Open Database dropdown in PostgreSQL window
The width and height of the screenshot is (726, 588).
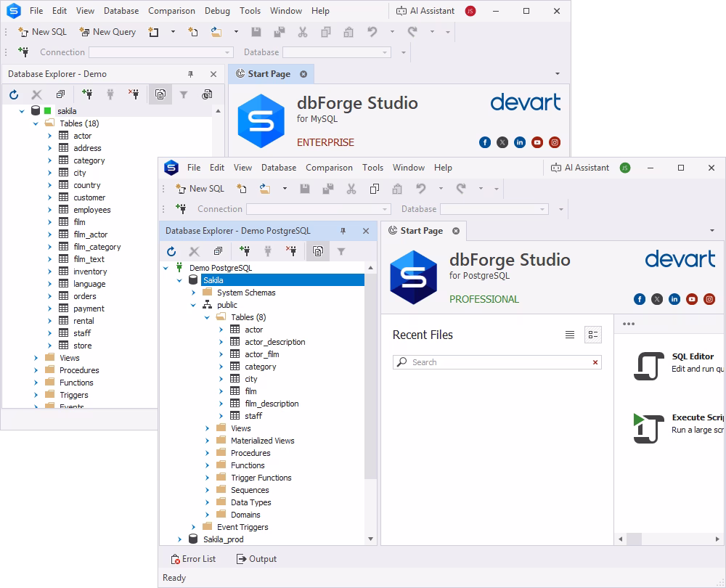542,209
